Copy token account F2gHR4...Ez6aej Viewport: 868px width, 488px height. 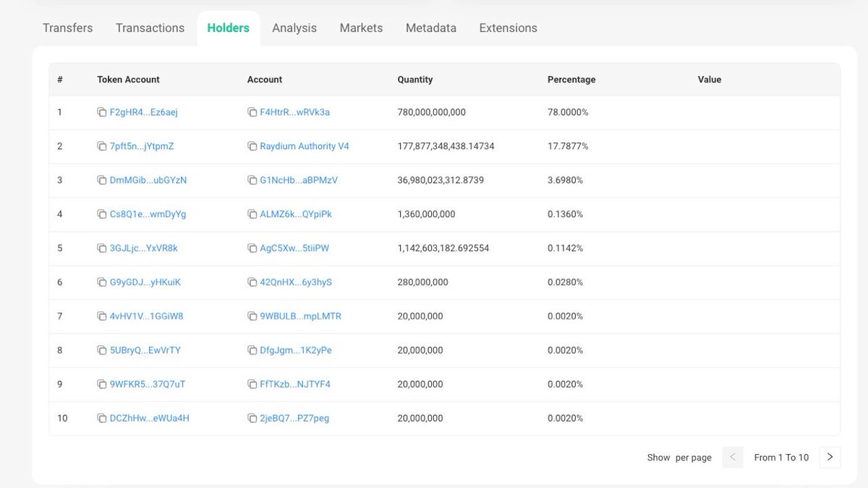click(x=102, y=112)
